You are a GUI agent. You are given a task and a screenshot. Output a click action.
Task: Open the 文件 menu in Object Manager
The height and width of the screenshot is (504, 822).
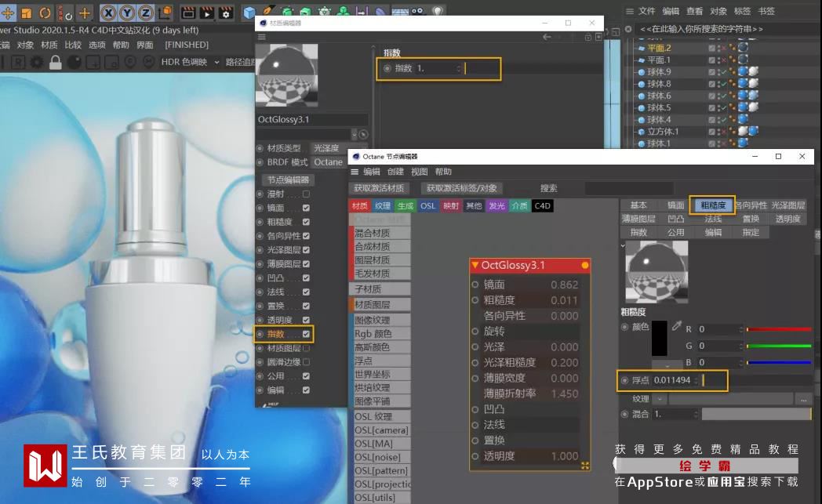click(x=647, y=11)
